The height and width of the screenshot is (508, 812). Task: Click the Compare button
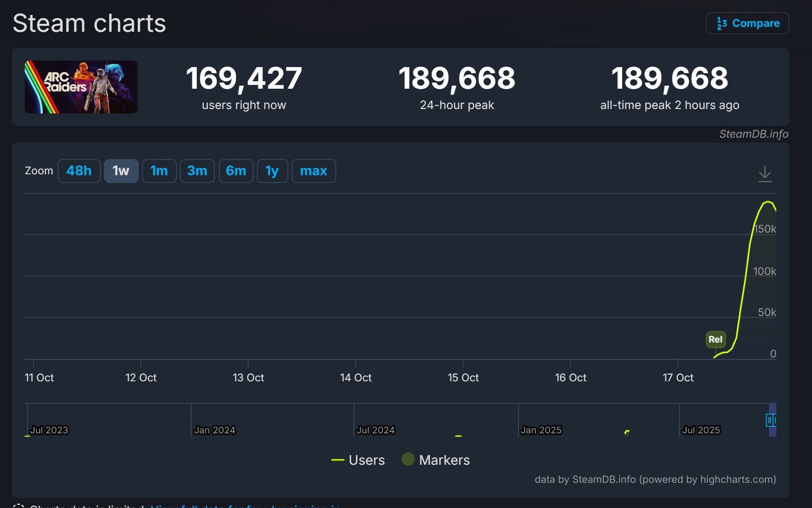tap(747, 23)
